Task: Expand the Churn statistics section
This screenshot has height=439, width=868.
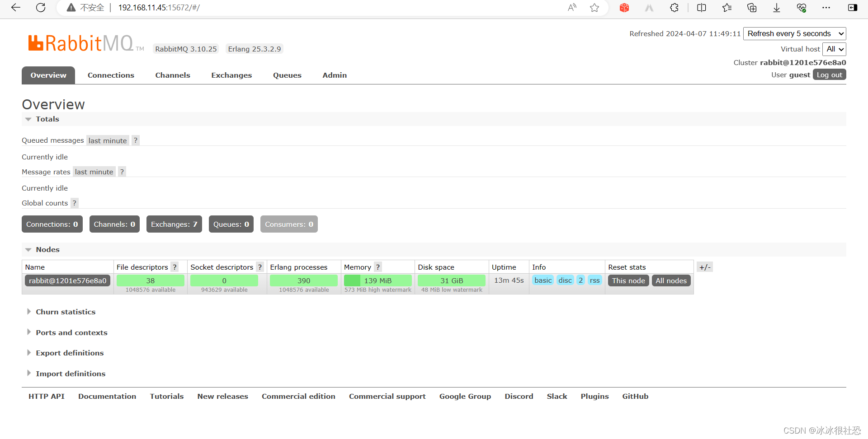Action: [66, 312]
